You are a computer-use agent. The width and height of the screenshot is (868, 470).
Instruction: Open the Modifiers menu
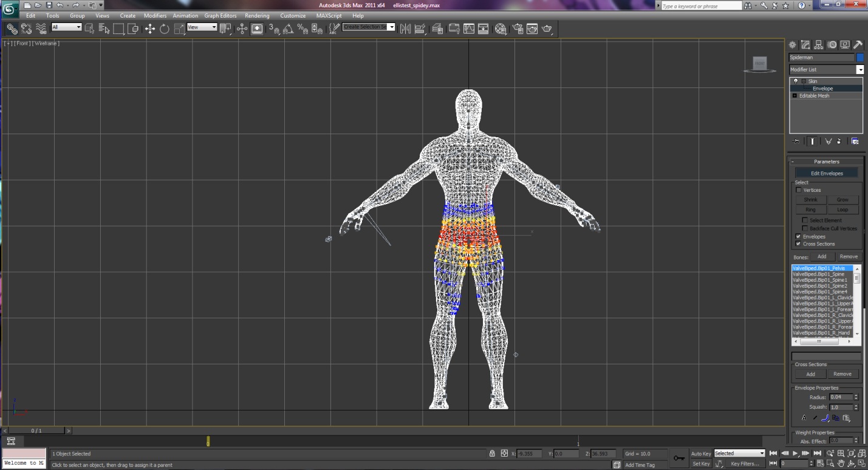(x=155, y=16)
